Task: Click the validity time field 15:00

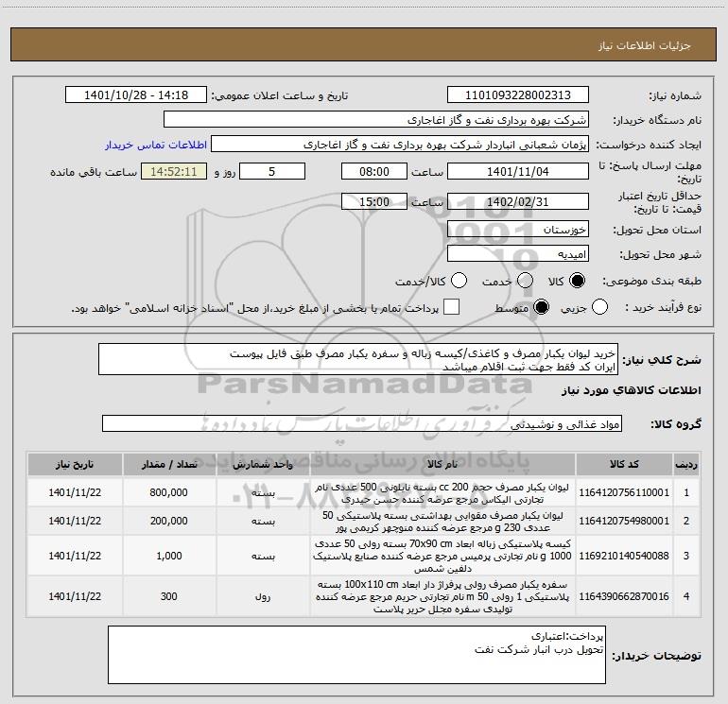Action: coord(374,202)
